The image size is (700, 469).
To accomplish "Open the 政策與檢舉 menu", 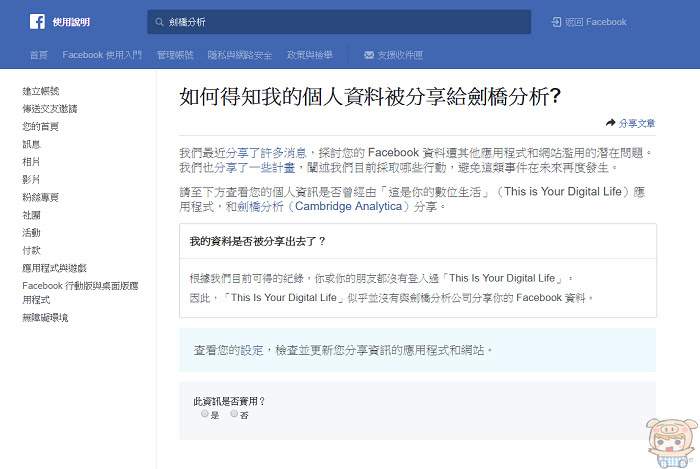I will point(310,55).
